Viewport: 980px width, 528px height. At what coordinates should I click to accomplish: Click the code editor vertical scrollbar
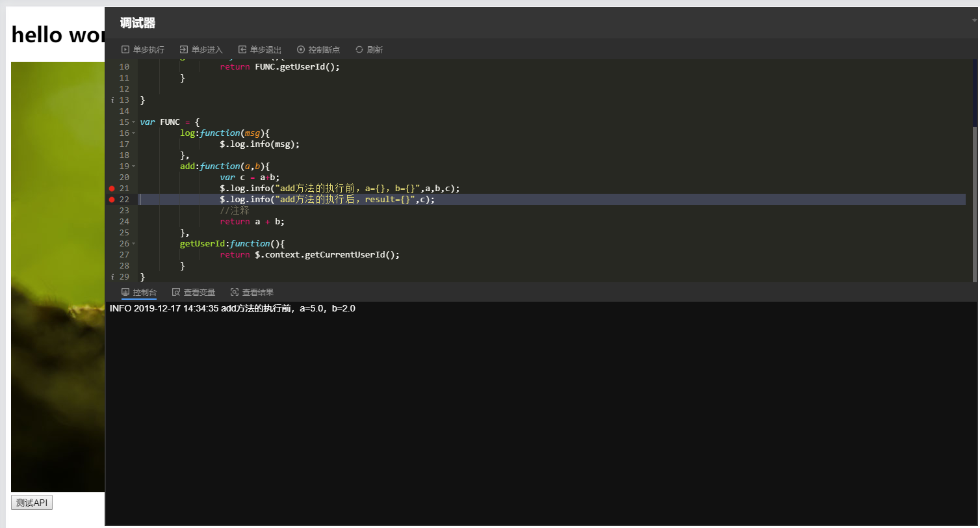point(975,204)
